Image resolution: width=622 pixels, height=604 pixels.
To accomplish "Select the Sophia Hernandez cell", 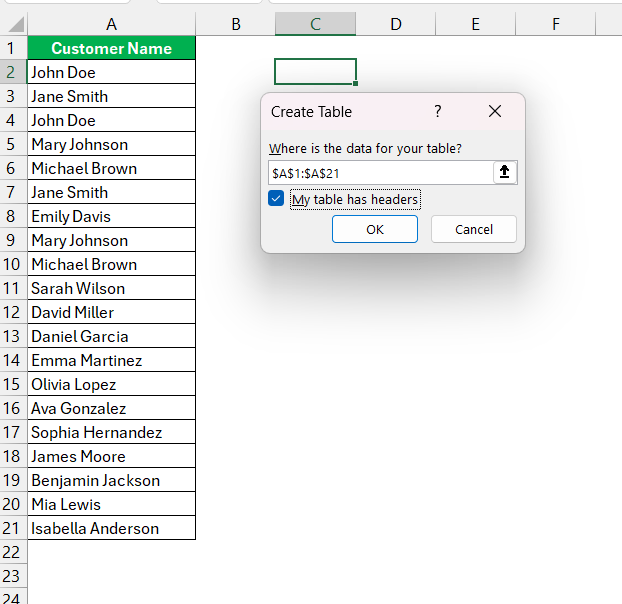I will [x=111, y=432].
